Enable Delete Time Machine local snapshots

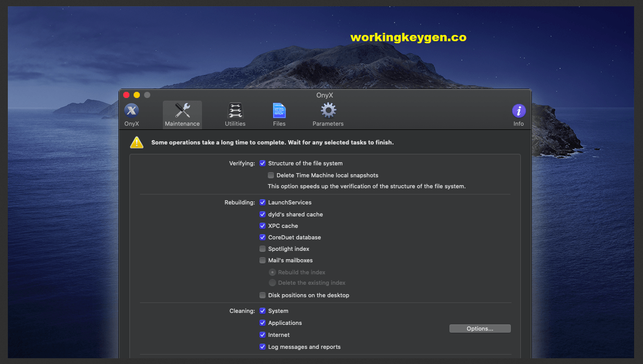click(271, 175)
